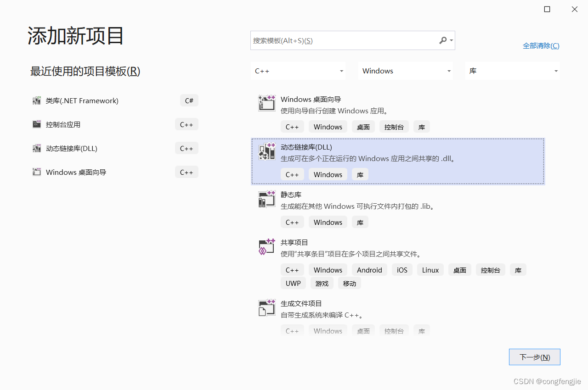Click the UWP tag under 共享项目
Viewport: 588px width, 390px height.
(293, 283)
